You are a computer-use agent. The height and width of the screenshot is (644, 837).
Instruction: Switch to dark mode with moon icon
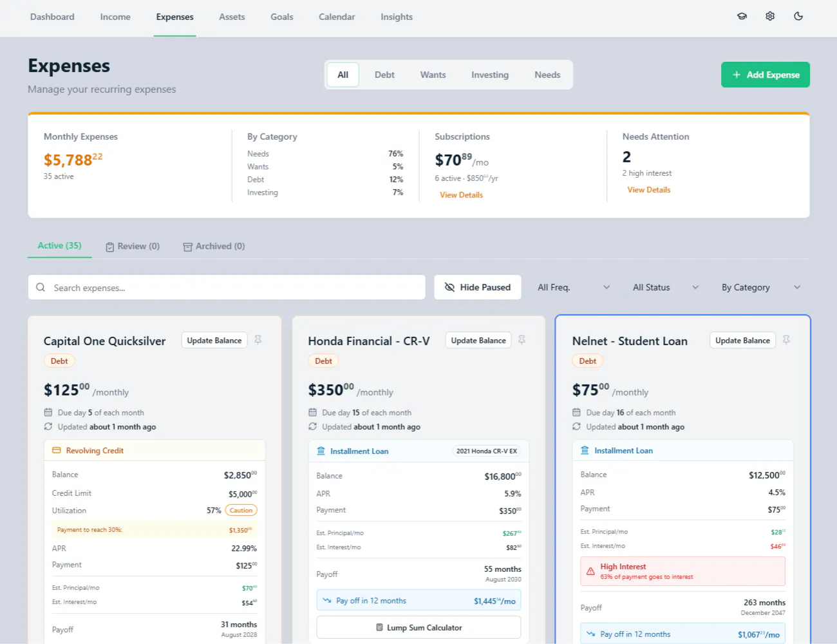pos(798,17)
